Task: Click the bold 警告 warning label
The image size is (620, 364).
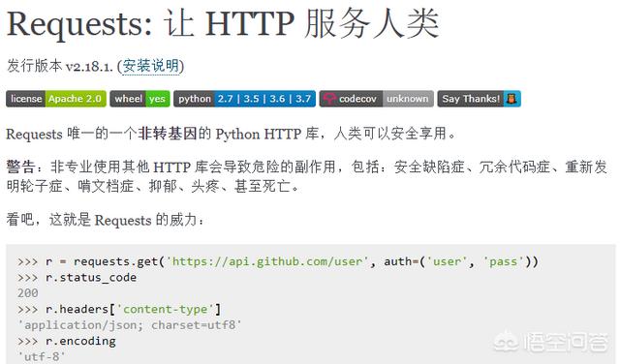Action: (x=20, y=167)
